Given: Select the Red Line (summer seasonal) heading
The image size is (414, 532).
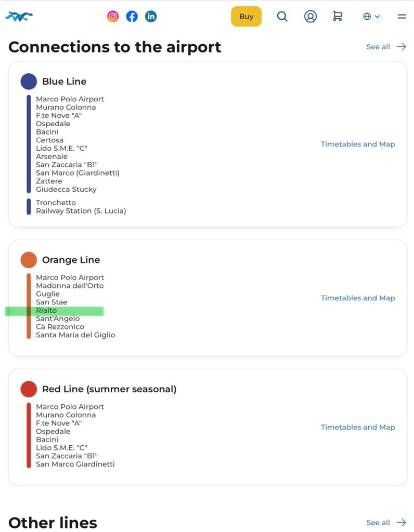Looking at the screenshot, I should click(109, 389).
